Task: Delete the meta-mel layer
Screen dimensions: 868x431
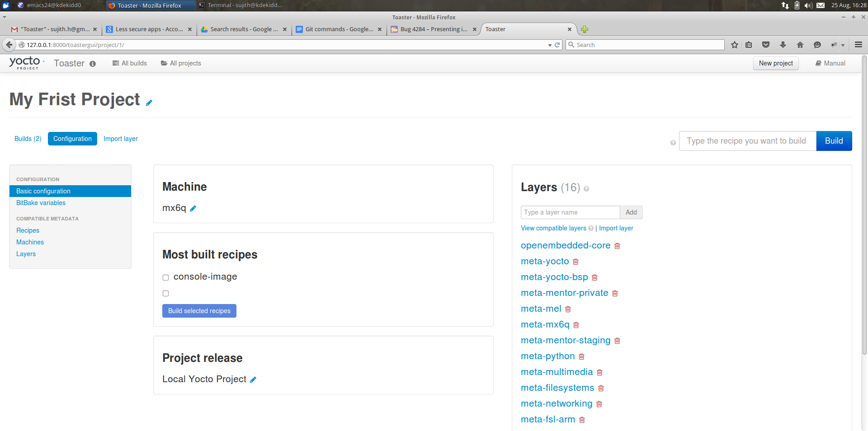Action: pyautogui.click(x=568, y=309)
